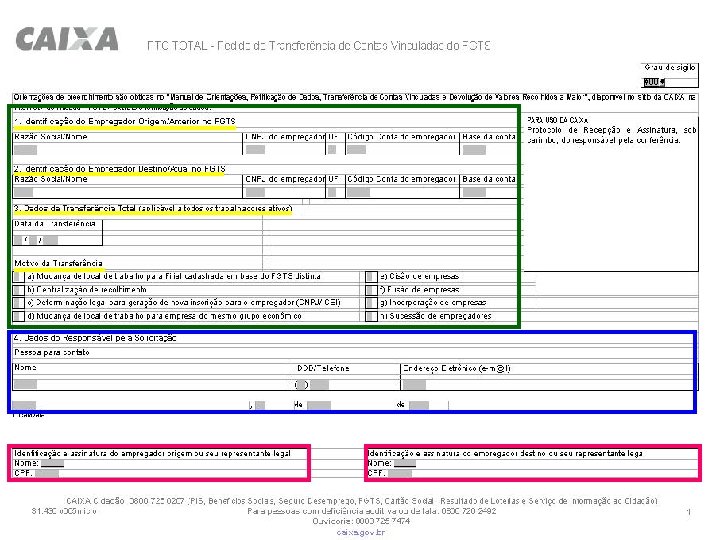The height and width of the screenshot is (540, 720).
Task: Check option b) Centralização de recolhimento
Action: [x=19, y=290]
